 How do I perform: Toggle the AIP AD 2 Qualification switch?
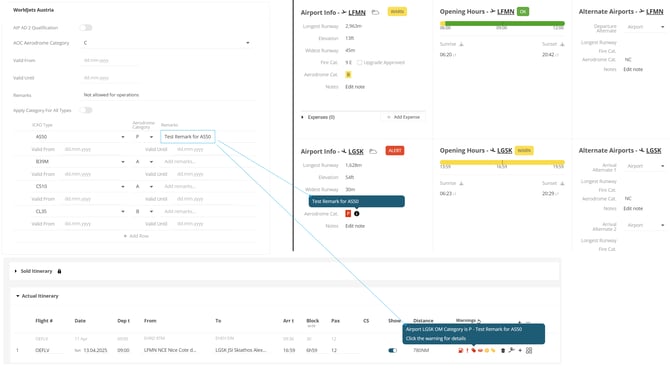[x=86, y=28]
